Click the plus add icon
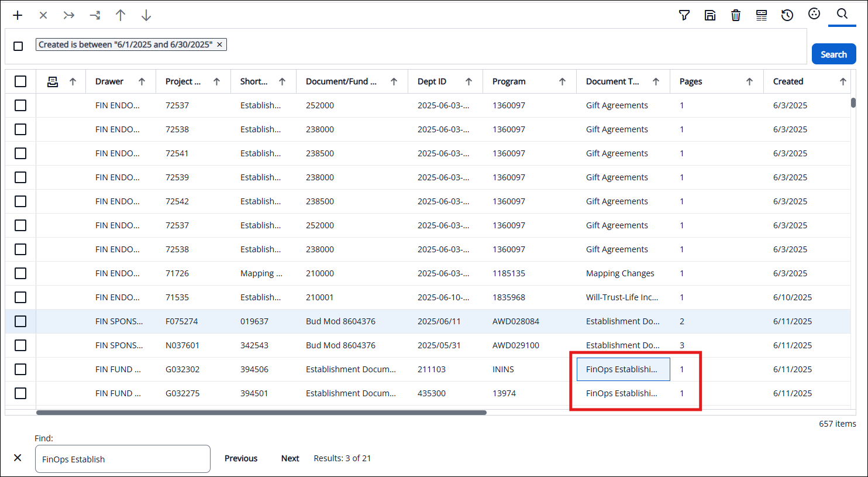Viewport: 868px width, 477px height. click(x=18, y=15)
